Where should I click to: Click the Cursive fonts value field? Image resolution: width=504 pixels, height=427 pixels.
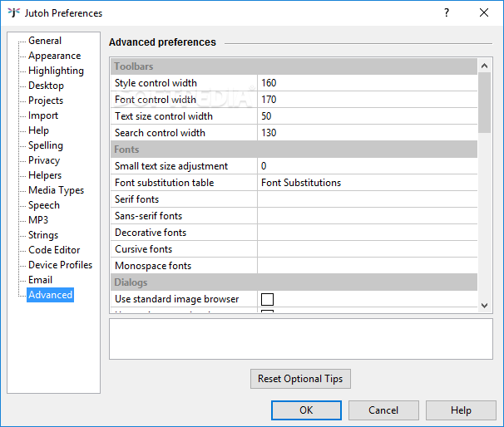(x=367, y=249)
